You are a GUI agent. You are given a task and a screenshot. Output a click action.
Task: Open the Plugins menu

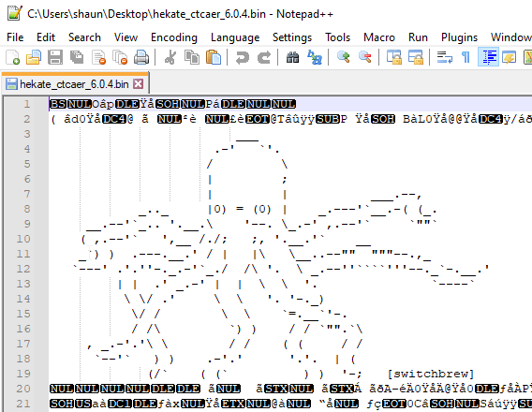pyautogui.click(x=459, y=37)
